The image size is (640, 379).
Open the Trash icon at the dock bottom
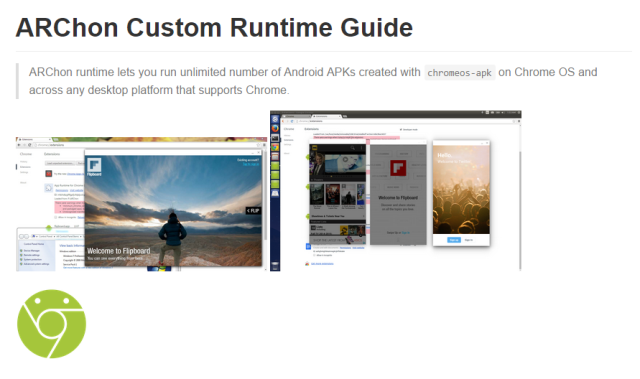275,266
